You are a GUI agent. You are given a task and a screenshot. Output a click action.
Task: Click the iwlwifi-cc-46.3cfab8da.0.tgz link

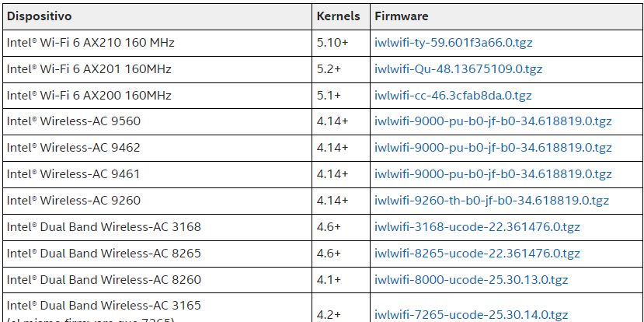click(453, 96)
